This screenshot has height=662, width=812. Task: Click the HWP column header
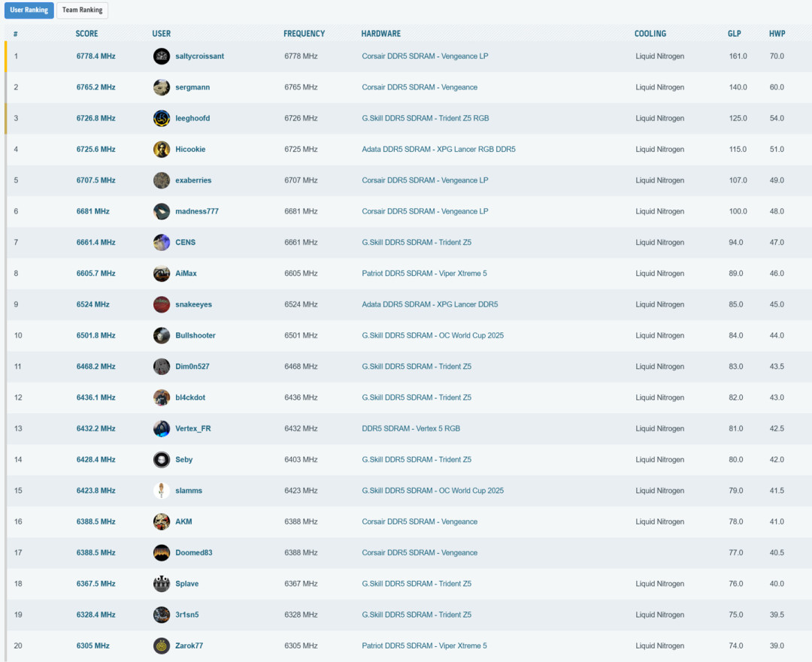pyautogui.click(x=777, y=34)
